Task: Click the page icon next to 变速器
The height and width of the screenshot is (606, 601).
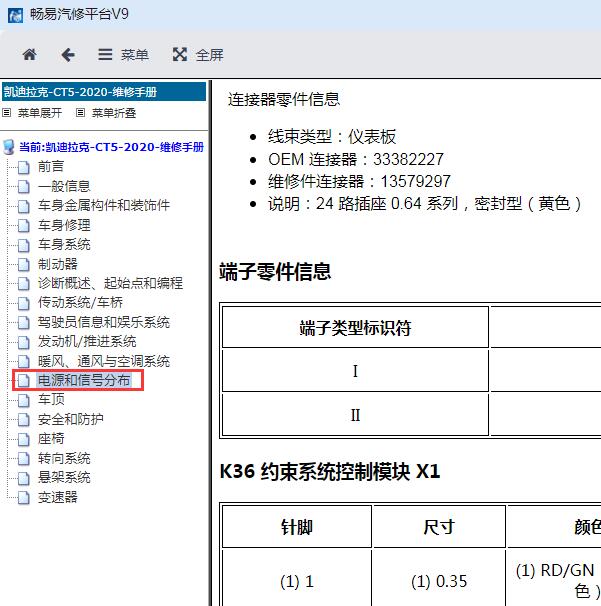Action: [x=24, y=498]
